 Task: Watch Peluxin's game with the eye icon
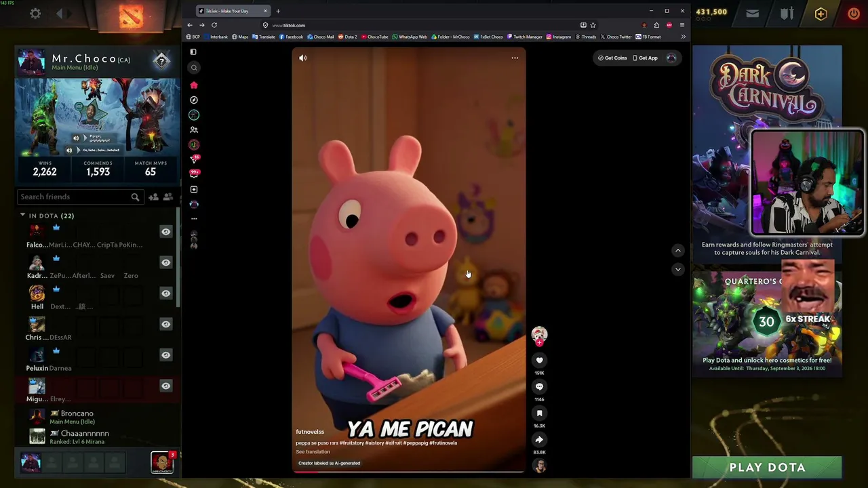(x=165, y=354)
